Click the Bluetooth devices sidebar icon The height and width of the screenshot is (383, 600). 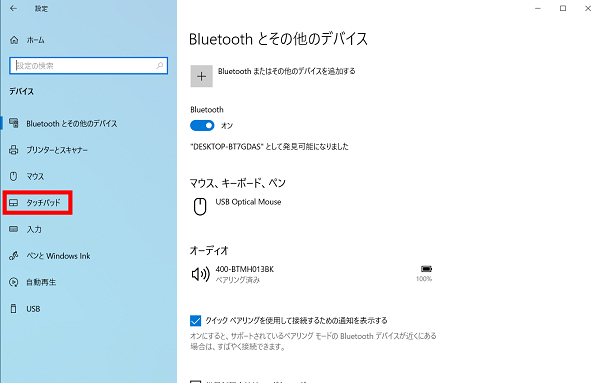point(14,123)
